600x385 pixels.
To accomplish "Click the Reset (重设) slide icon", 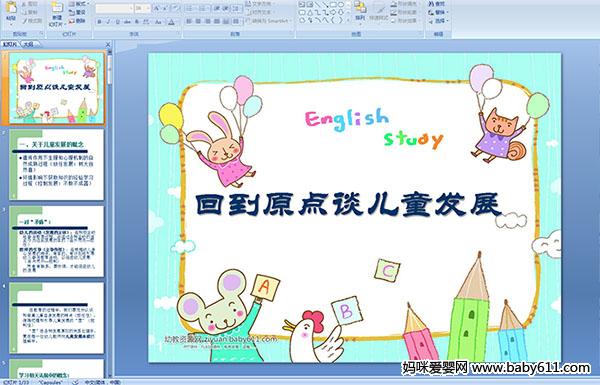I will 78,13.
